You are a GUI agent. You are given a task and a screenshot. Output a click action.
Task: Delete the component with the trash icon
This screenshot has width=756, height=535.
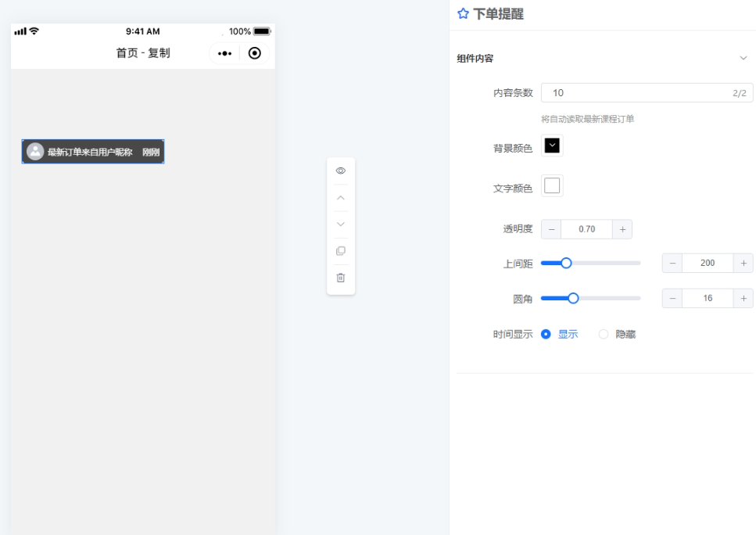pyautogui.click(x=340, y=278)
